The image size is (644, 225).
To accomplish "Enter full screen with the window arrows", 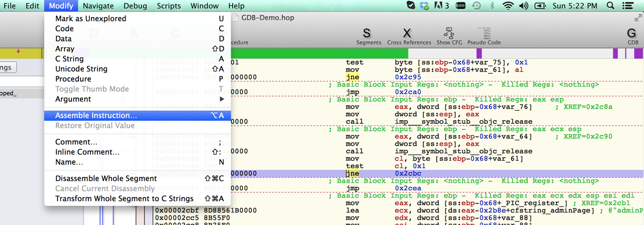I will pyautogui.click(x=638, y=18).
